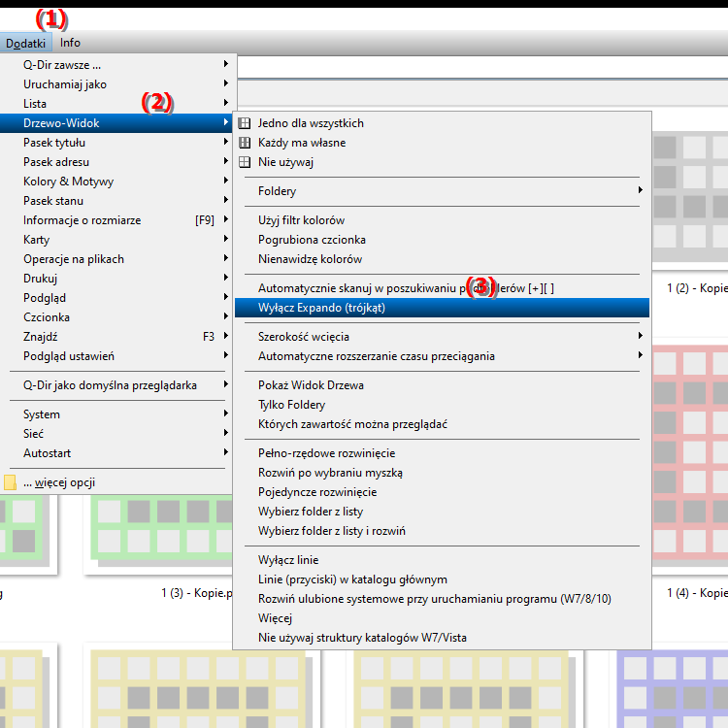This screenshot has height=728, width=728.
Task: Toggle Nie używaj struktury katalogów W7/Vista
Action: tap(442, 638)
